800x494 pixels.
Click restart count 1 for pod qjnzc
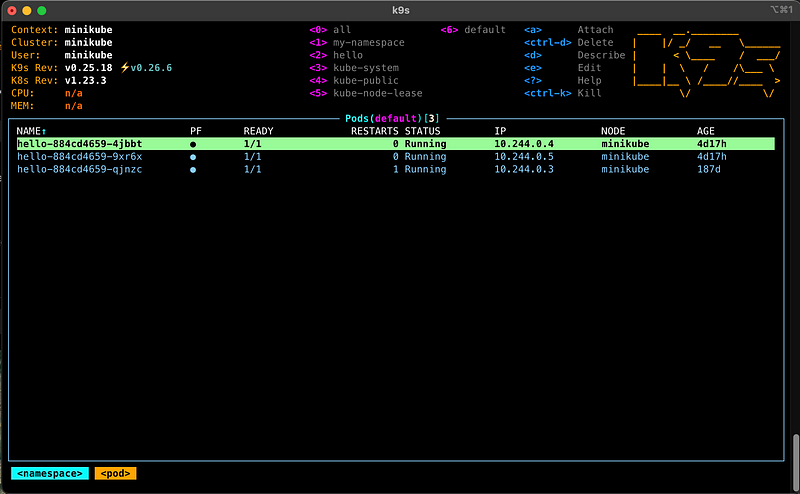coord(395,169)
